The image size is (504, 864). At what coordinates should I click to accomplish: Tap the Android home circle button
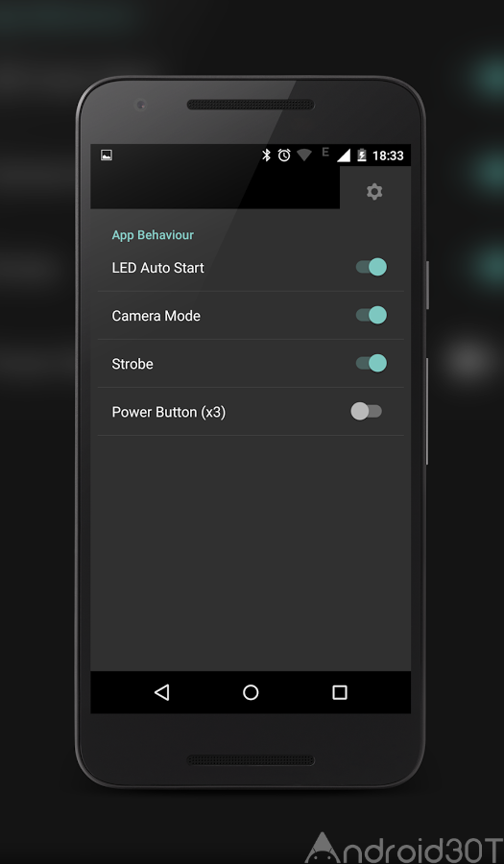pos(251,692)
